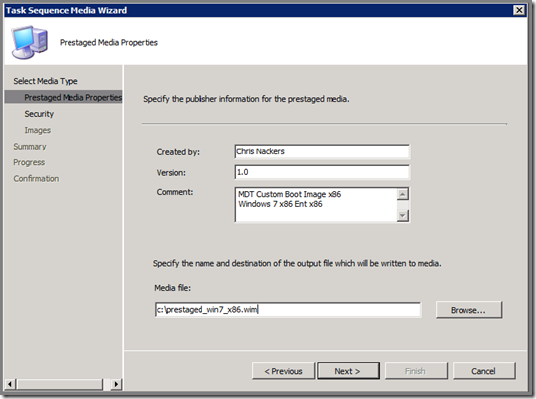Click the Next > button
Screen dimensions: 536x399
click(348, 371)
